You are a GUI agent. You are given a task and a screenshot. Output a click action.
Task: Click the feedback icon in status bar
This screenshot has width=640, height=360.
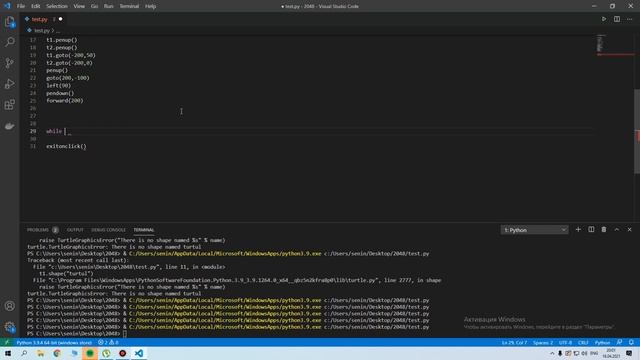[x=620, y=342]
